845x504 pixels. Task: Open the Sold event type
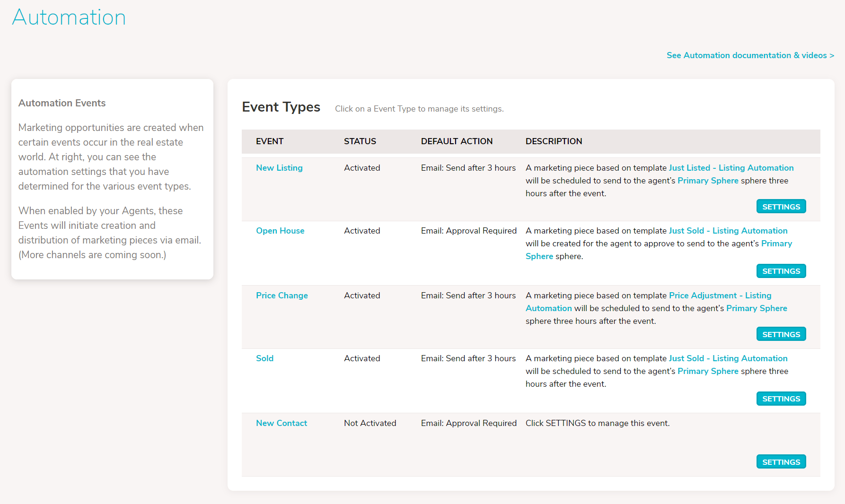pyautogui.click(x=264, y=358)
